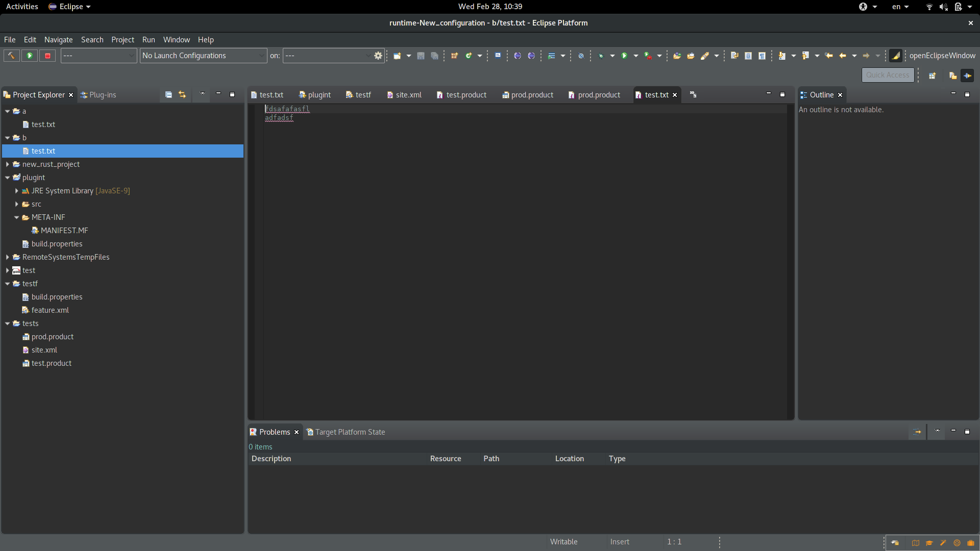Image resolution: width=980 pixels, height=551 pixels.
Task: Open the New wizard dropdown arrow
Action: coord(408,56)
